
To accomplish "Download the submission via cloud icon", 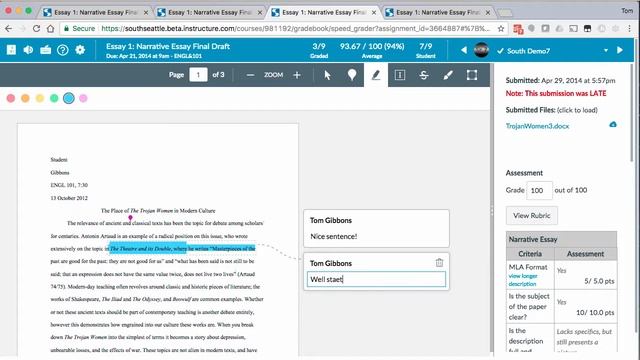I will pyautogui.click(x=613, y=124).
